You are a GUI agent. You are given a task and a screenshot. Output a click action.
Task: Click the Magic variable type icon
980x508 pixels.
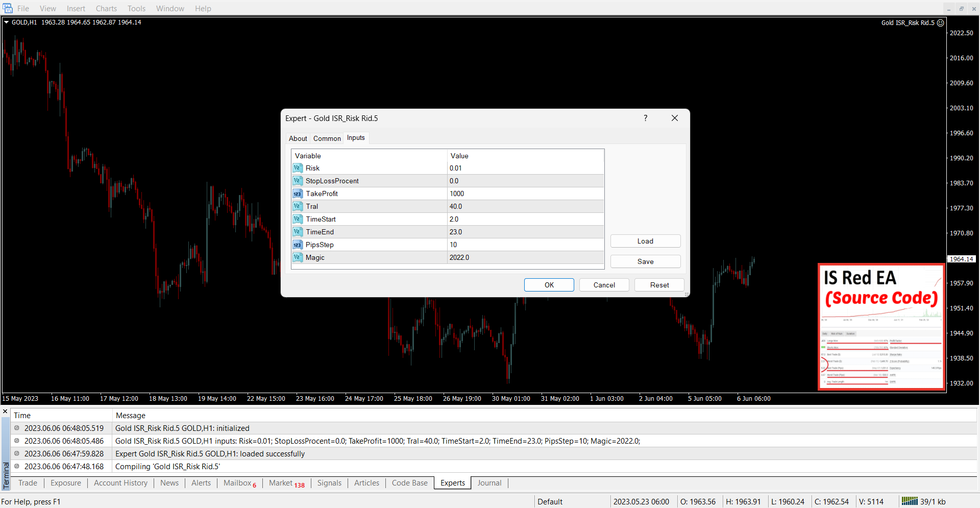tap(298, 257)
